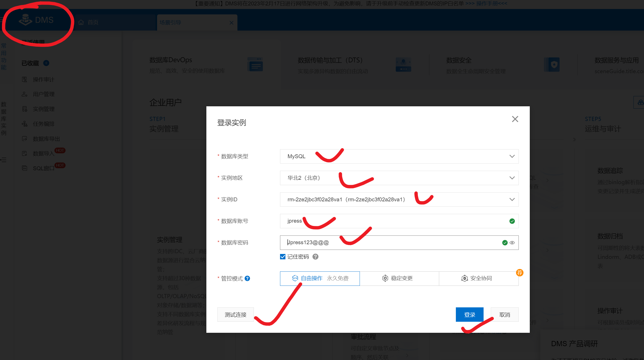
Task: Switch to the 首页 tab
Action: tap(93, 23)
